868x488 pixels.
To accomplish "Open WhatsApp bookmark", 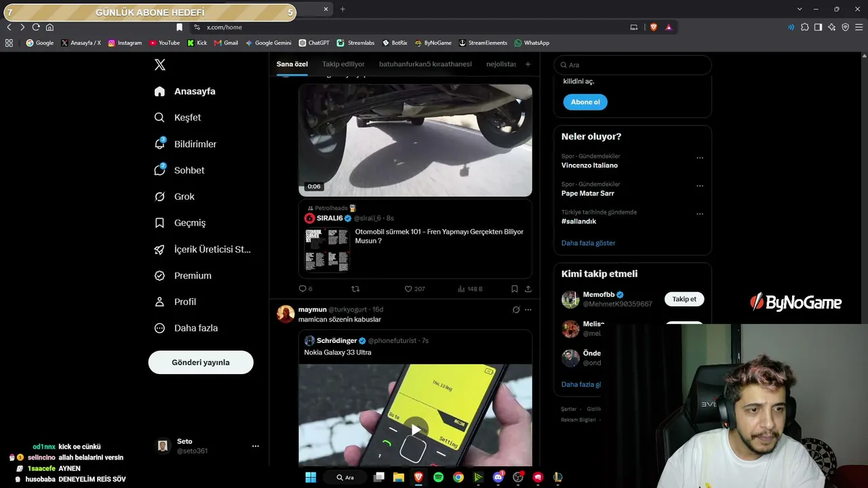I will 532,43.
